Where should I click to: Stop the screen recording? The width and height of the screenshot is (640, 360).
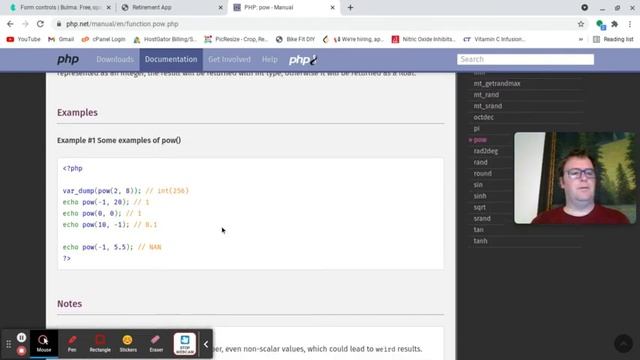coord(22,351)
